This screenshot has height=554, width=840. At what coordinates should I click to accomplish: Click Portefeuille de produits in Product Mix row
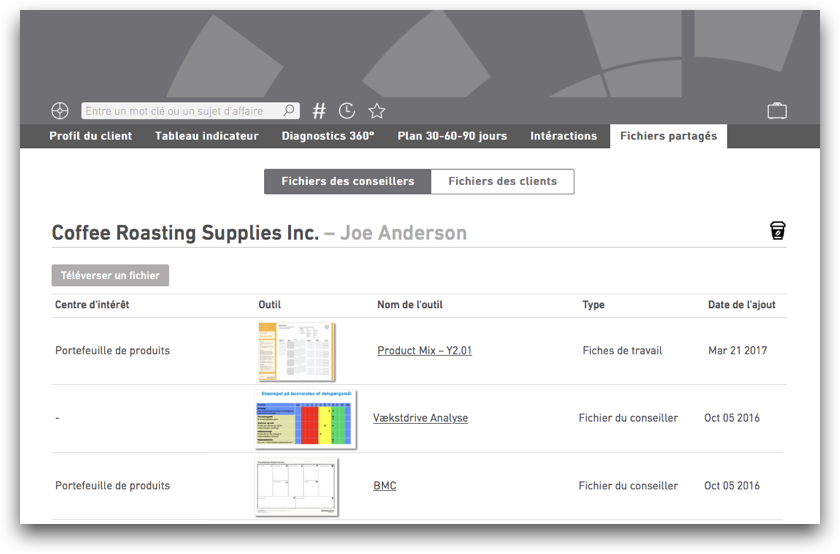[112, 350]
